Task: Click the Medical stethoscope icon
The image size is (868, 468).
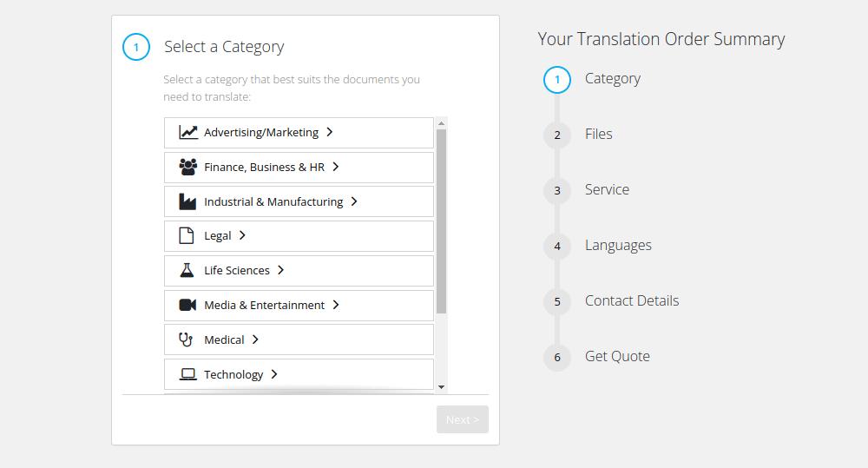Action: tap(186, 339)
